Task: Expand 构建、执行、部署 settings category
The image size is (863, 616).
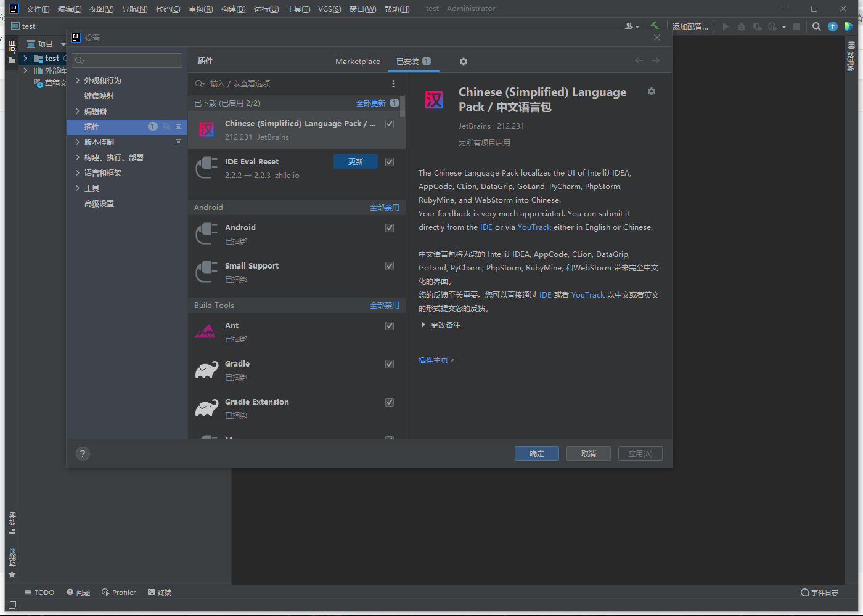Action: [x=78, y=158]
